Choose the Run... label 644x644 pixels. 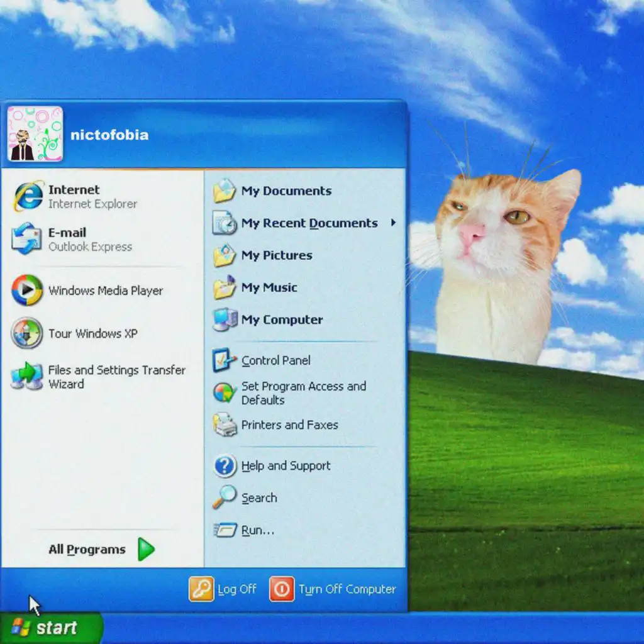pos(257,530)
